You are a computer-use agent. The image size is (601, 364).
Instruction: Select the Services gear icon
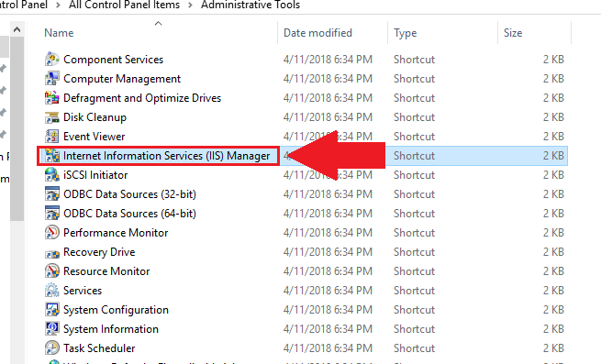tap(51, 291)
